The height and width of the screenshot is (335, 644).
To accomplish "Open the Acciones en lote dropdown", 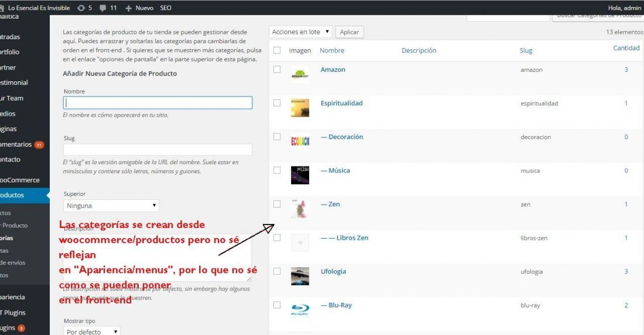I will 301,32.
